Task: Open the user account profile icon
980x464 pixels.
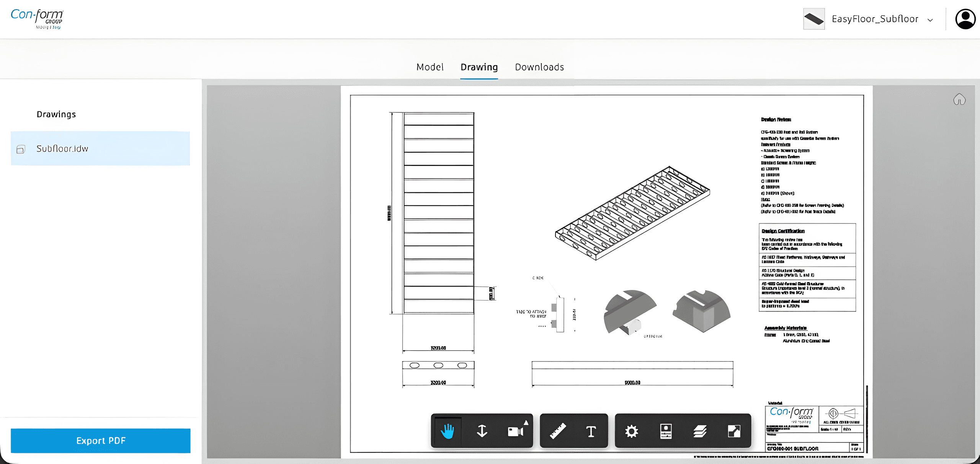Action: point(965,19)
